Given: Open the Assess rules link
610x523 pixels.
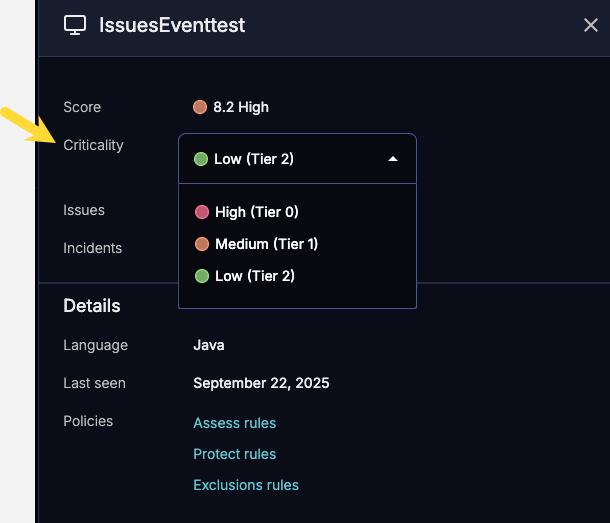Looking at the screenshot, I should (x=234, y=423).
